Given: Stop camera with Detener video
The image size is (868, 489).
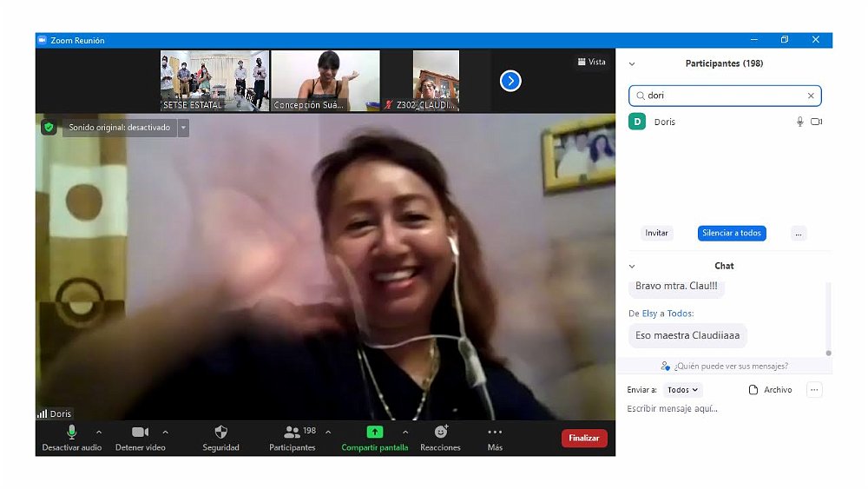Looking at the screenshot, I should 140,432.
